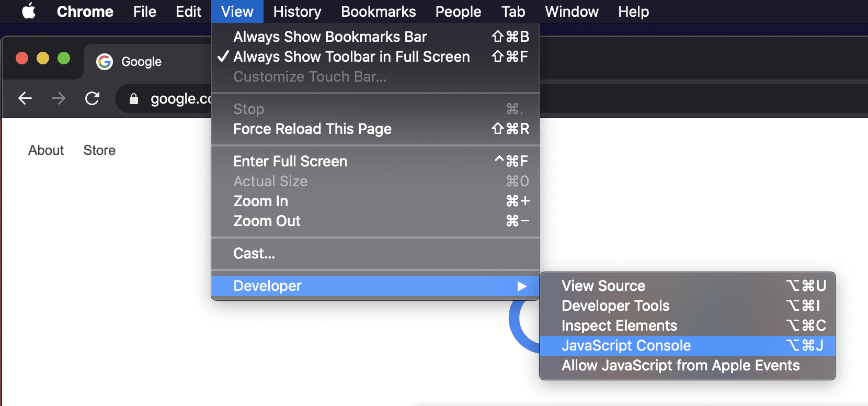Click the browser back arrow

25,98
